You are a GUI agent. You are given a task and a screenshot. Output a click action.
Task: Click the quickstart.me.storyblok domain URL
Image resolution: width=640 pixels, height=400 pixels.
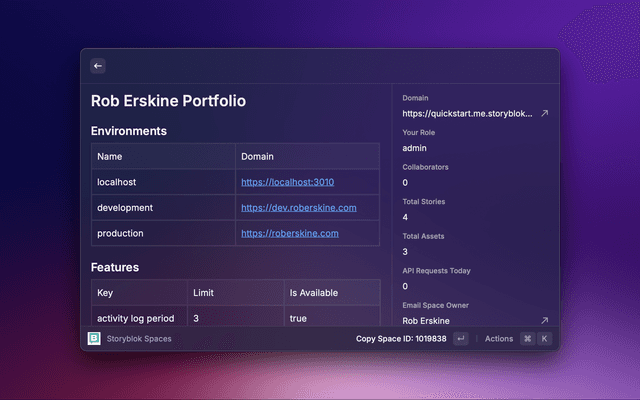[467, 114]
